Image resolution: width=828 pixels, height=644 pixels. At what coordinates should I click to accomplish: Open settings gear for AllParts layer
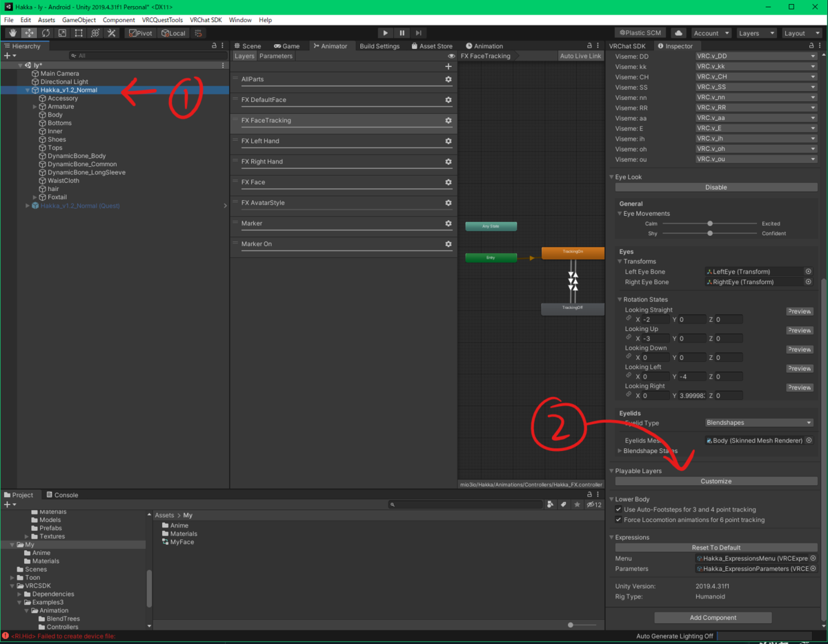[x=448, y=79]
